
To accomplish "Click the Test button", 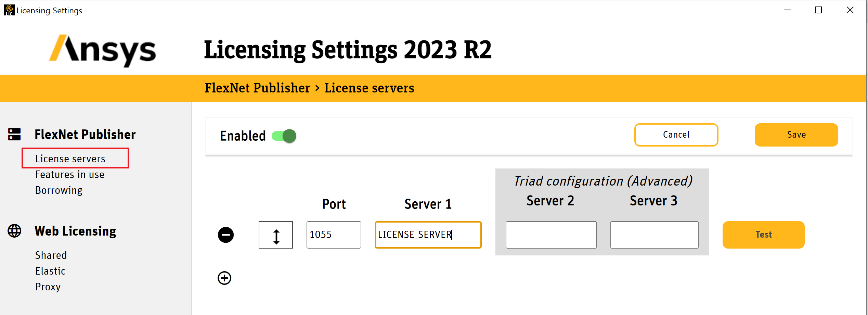I will 763,235.
